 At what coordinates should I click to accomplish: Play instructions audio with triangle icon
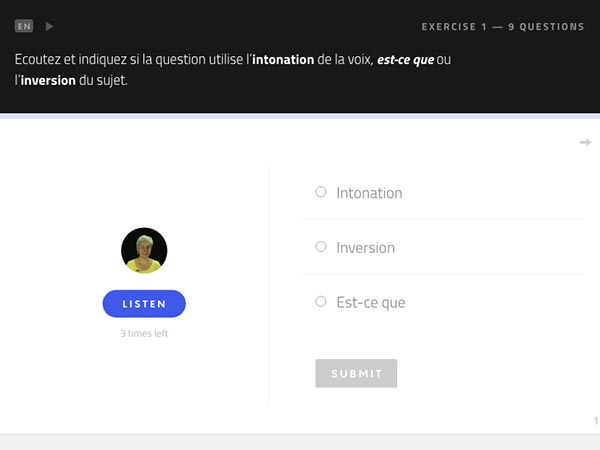tap(49, 26)
